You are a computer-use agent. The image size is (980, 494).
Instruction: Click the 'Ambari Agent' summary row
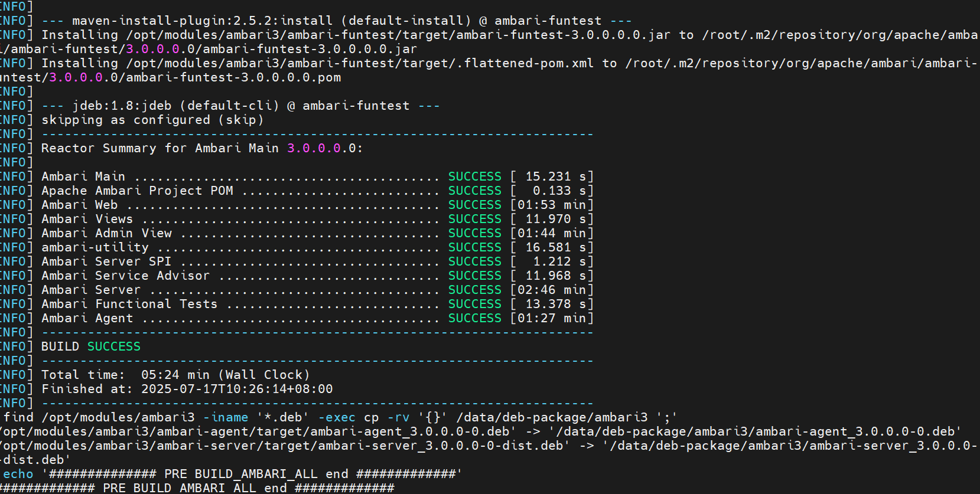pos(297,318)
